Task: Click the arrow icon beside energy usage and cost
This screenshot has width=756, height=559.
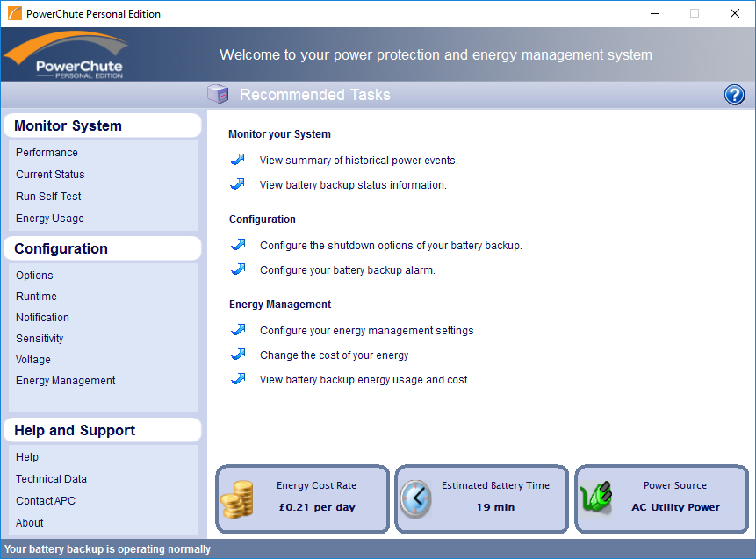Action: pos(238,379)
